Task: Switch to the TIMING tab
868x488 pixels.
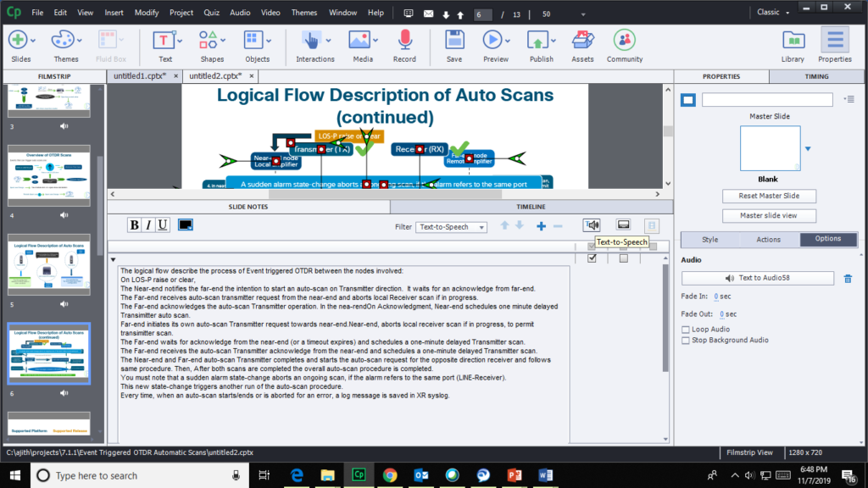Action: pos(816,76)
